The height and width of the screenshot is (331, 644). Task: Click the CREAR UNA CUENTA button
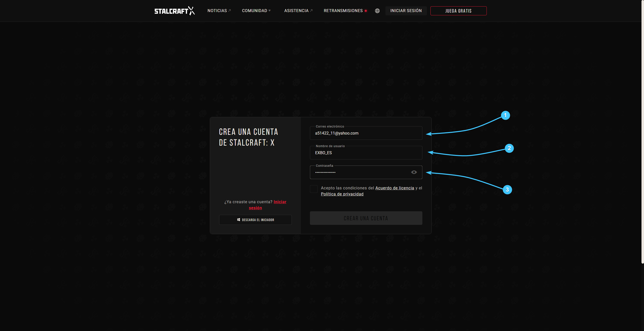click(366, 218)
